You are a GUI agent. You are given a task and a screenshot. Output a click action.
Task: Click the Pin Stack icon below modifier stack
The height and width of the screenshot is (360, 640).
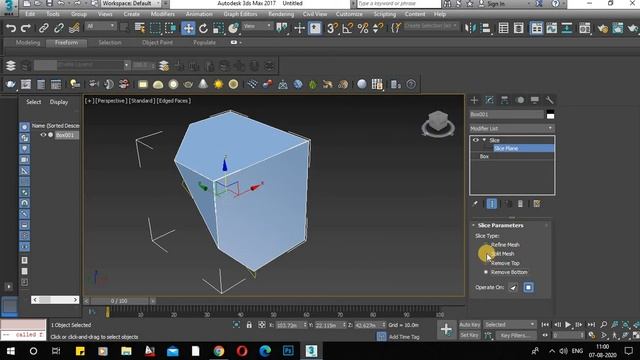coord(475,204)
